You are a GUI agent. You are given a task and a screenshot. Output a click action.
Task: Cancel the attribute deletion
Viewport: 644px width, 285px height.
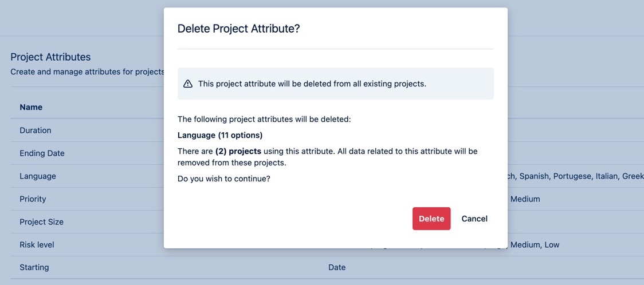tap(474, 219)
